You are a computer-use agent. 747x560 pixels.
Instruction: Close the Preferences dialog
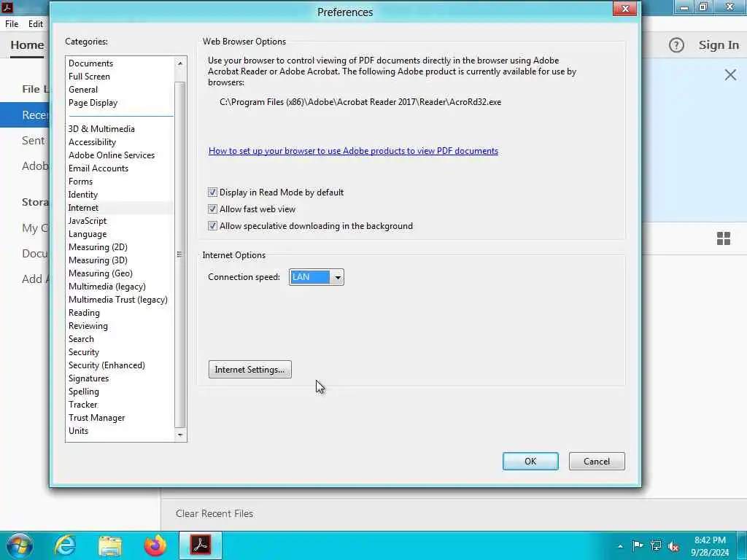[625, 9]
